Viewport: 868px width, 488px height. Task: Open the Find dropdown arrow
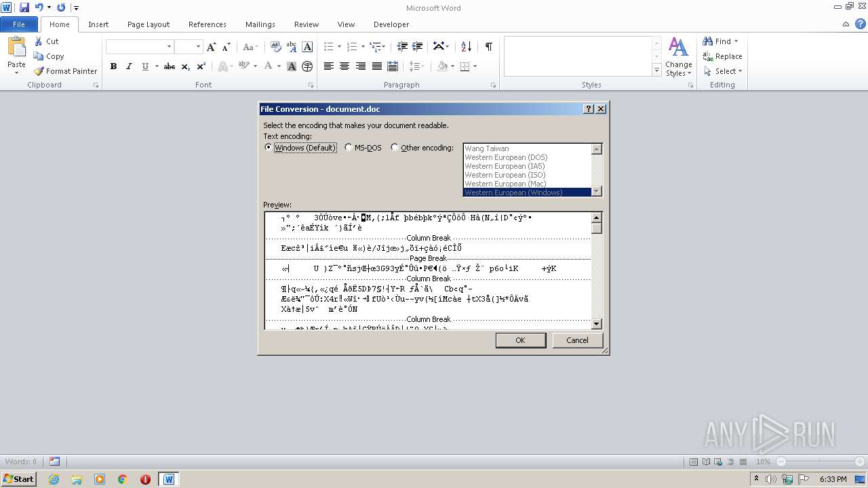click(736, 41)
